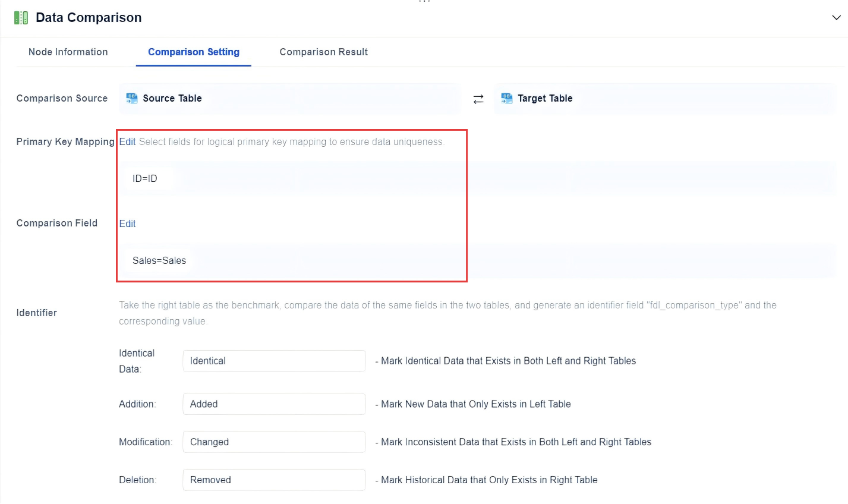848x504 pixels.
Task: Click the Comparison Field label
Action: [57, 223]
